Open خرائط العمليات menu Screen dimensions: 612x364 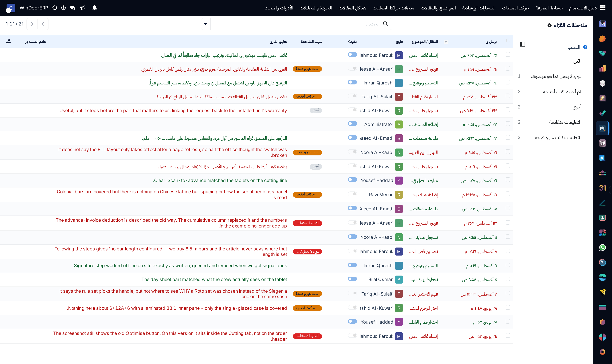[515, 8]
